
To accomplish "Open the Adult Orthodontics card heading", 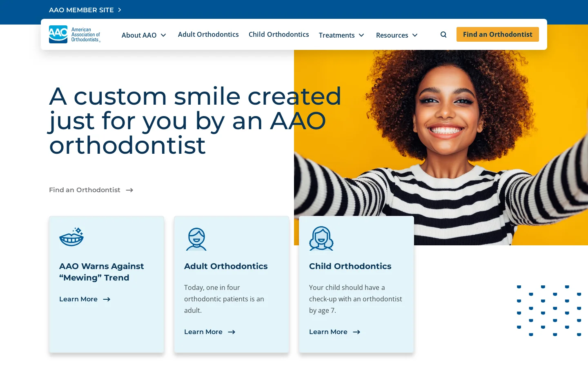I will 226,266.
